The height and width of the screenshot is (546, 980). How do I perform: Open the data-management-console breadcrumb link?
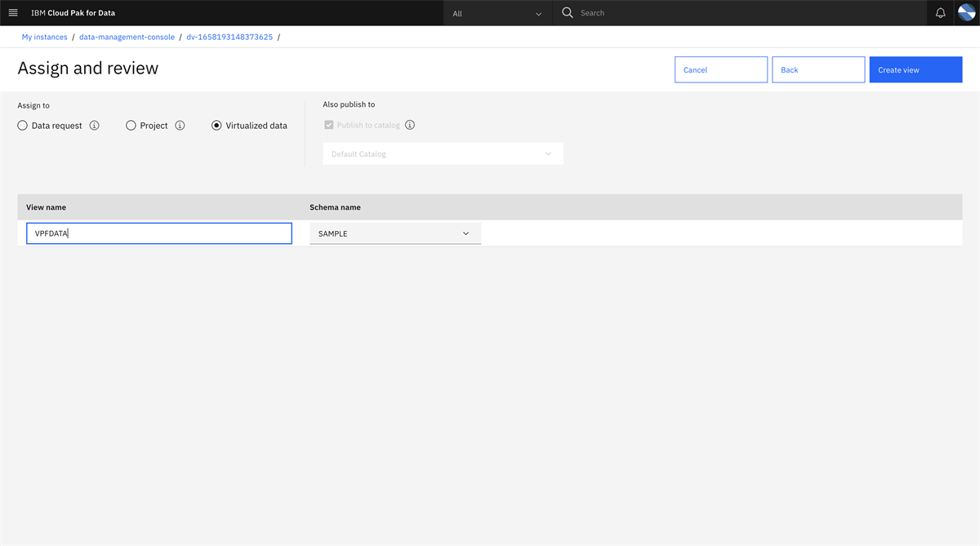(127, 37)
